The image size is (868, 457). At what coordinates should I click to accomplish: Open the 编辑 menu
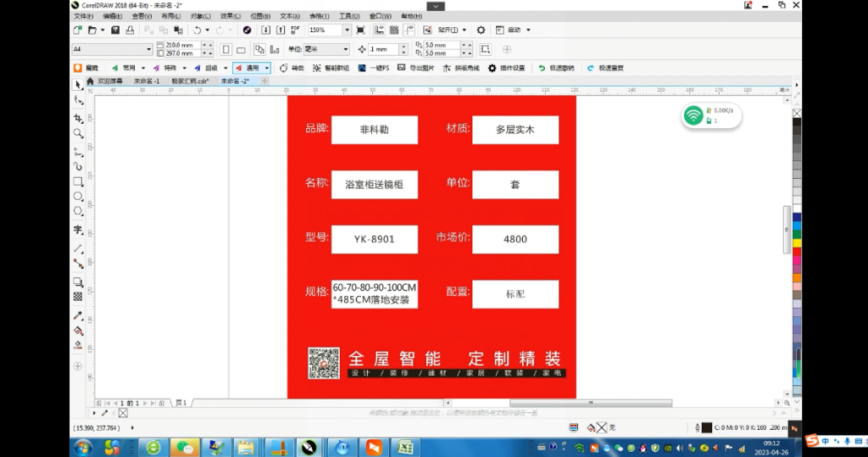(113, 16)
